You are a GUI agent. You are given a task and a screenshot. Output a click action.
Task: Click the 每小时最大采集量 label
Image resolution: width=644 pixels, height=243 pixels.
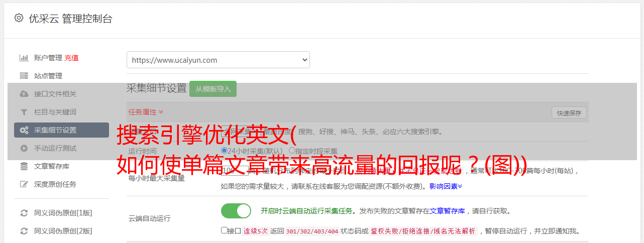156,178
